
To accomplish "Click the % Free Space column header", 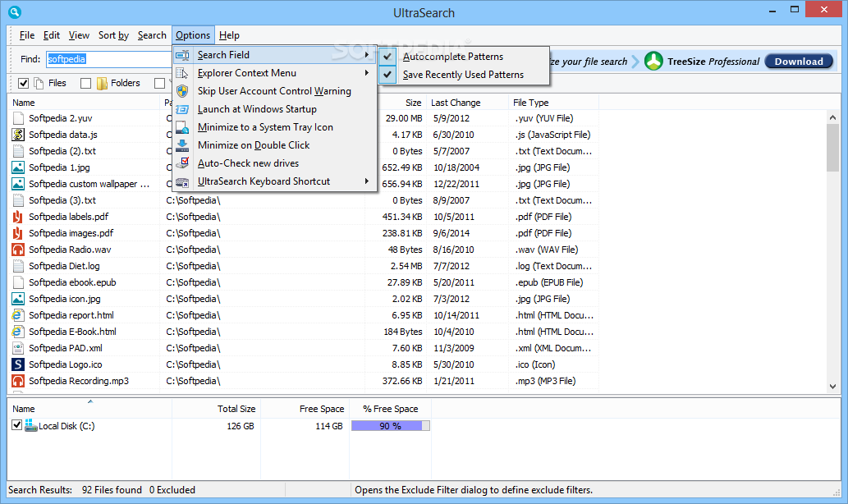I will 391,410.
